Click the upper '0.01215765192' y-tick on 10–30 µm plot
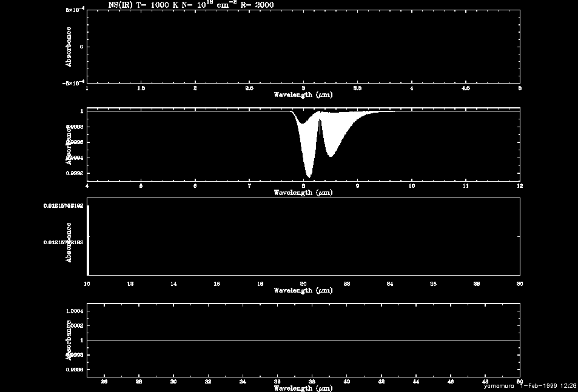The width and height of the screenshot is (578, 392). point(64,206)
